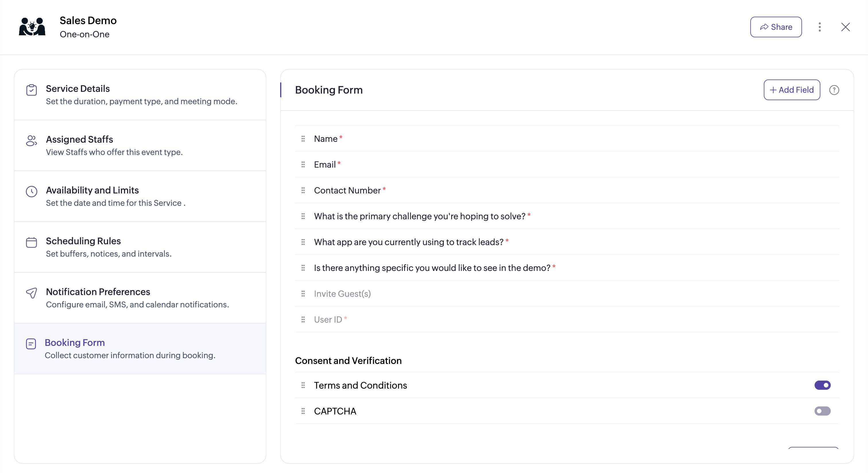Open the Booking Form section tab
This screenshot has height=473, width=868.
pyautogui.click(x=75, y=343)
